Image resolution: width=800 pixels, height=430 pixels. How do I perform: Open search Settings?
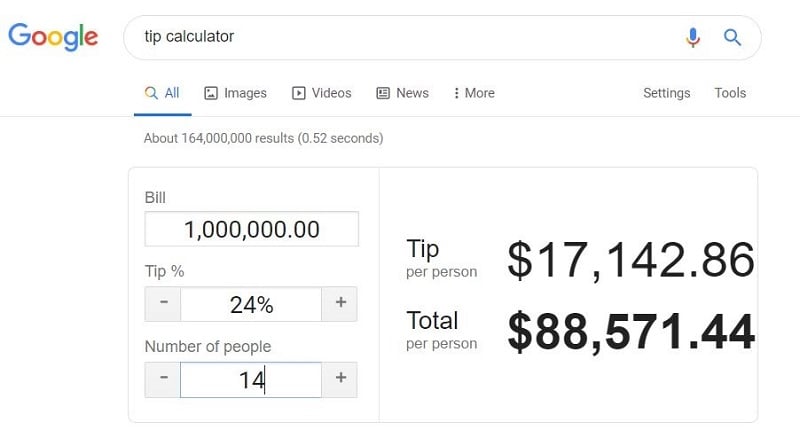666,93
